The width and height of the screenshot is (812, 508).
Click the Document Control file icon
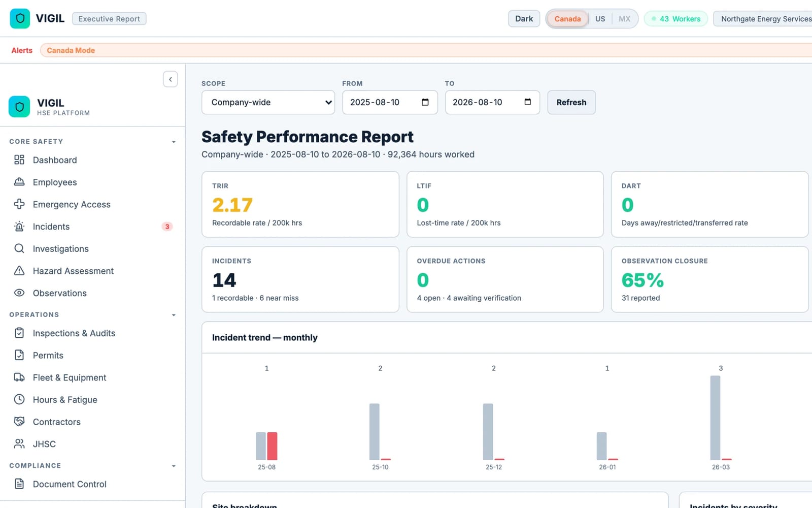pyautogui.click(x=19, y=484)
